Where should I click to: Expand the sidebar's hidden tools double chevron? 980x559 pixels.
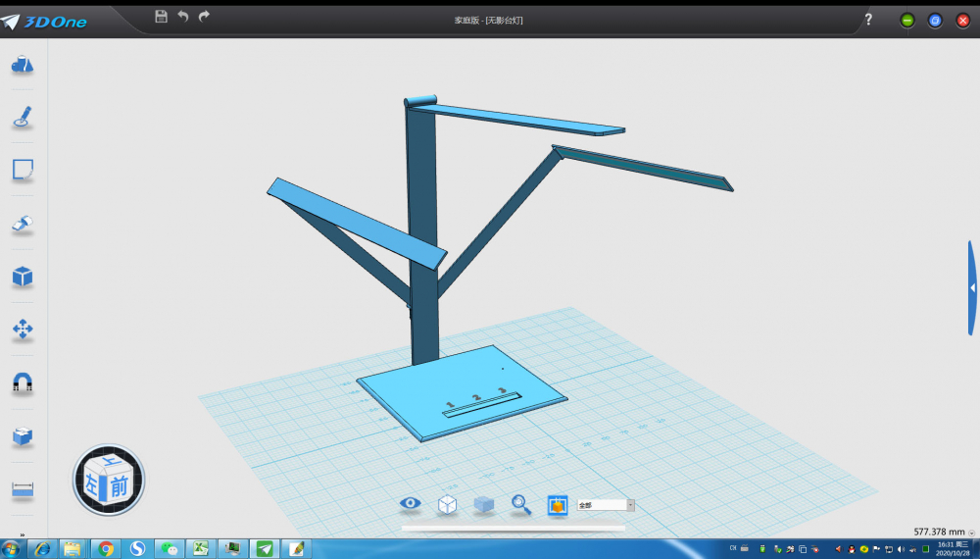pos(23,534)
